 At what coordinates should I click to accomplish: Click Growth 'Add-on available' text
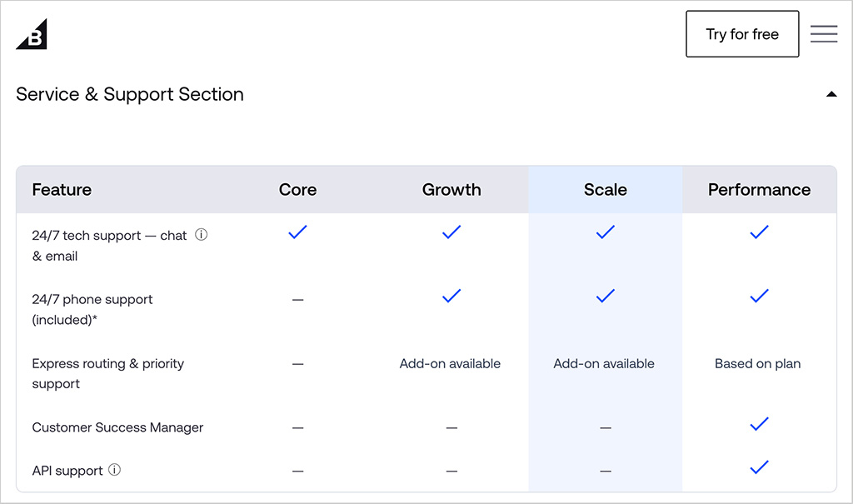coord(450,363)
